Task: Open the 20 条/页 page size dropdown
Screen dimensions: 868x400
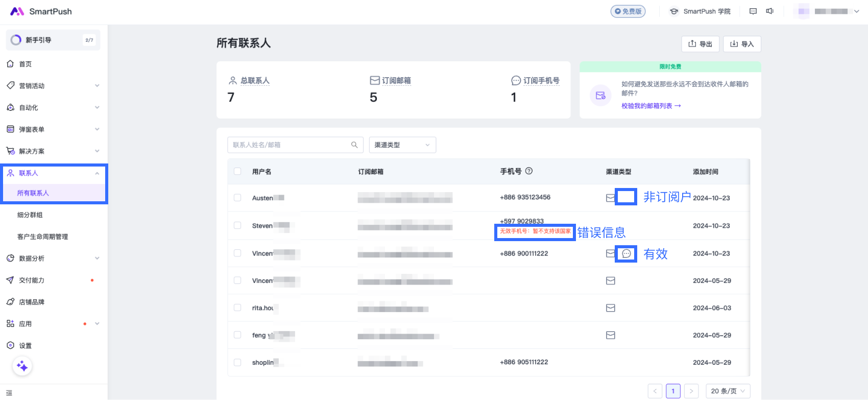Action: (728, 391)
